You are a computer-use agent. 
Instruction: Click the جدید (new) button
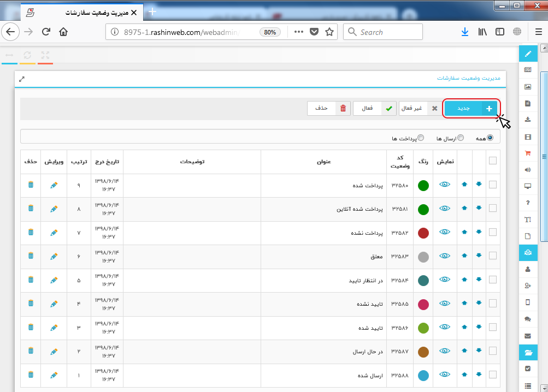tap(471, 109)
